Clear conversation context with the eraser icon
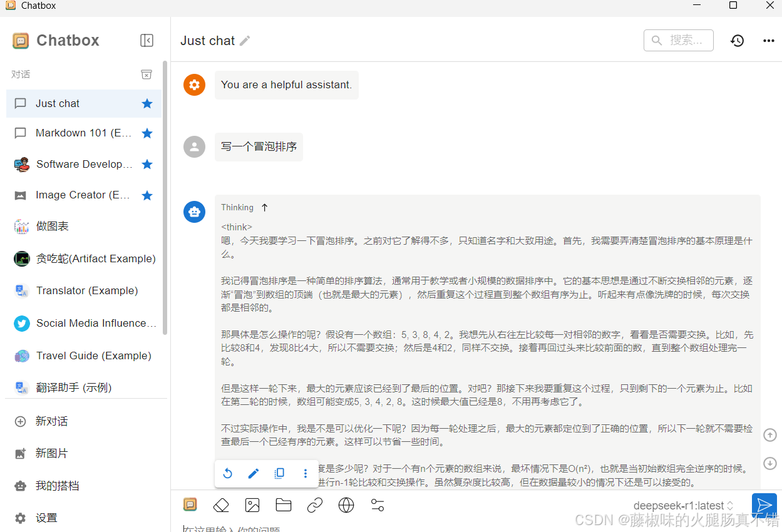782x532 pixels. (221, 504)
